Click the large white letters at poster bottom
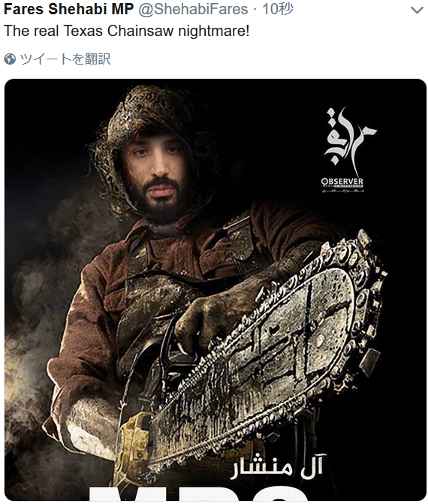 pos(197,493)
